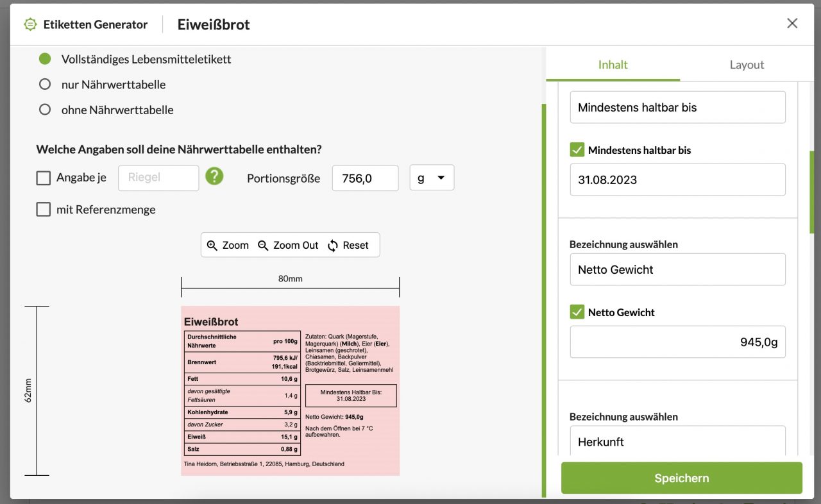Click the Zoom magnifier icon
Viewport: 821px width, 504px height.
pos(212,246)
